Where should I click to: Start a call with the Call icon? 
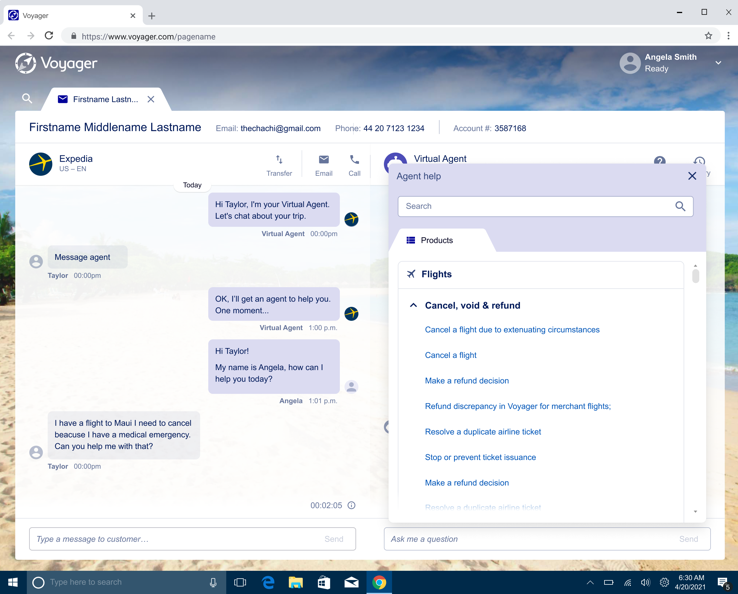click(354, 160)
